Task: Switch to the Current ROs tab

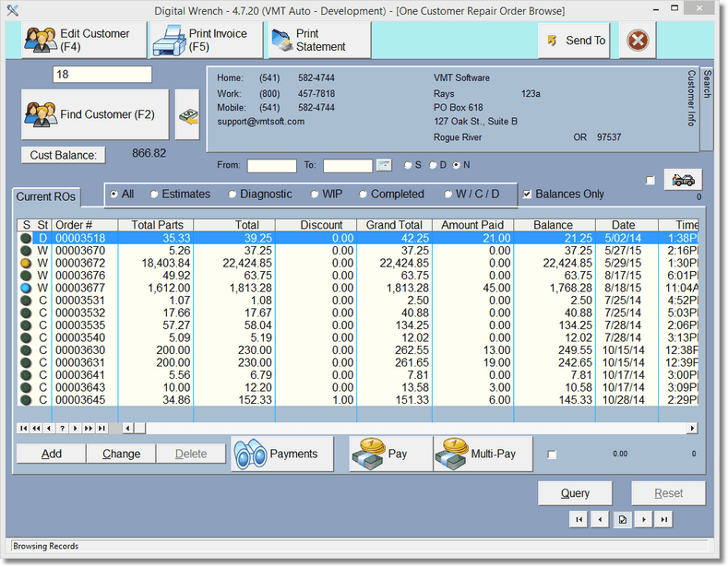Action: coord(46,197)
